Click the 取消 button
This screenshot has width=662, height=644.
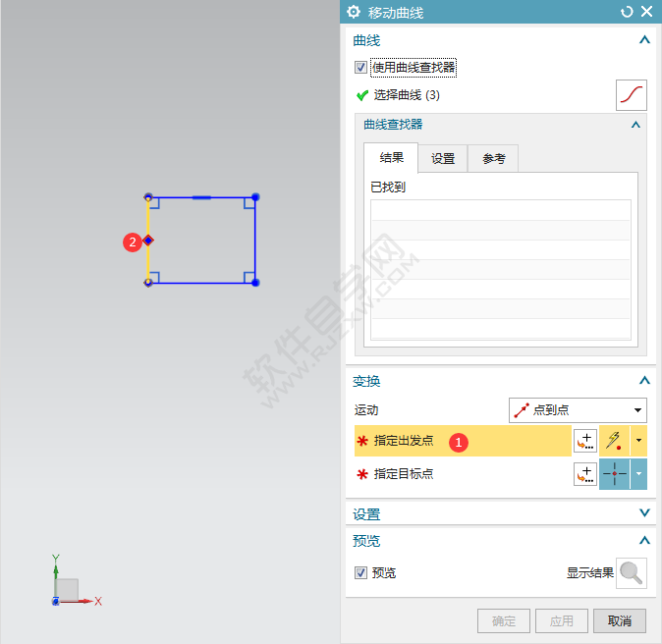coord(620,620)
